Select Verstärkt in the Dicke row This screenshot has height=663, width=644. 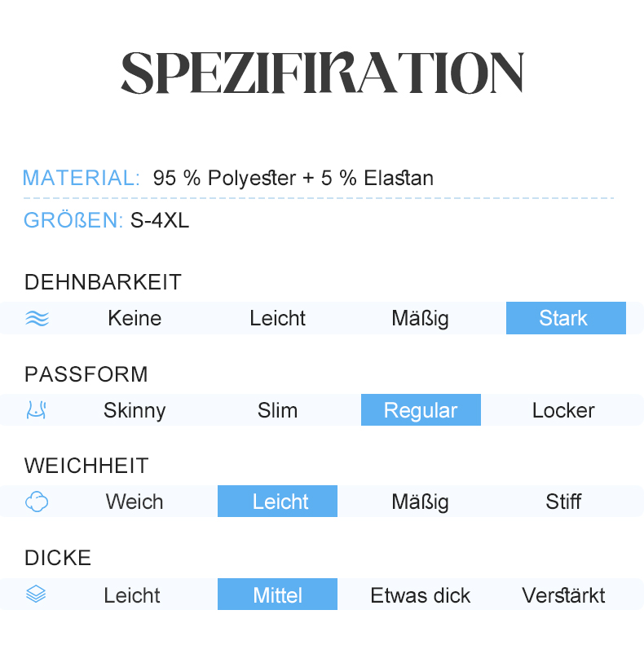click(x=563, y=595)
